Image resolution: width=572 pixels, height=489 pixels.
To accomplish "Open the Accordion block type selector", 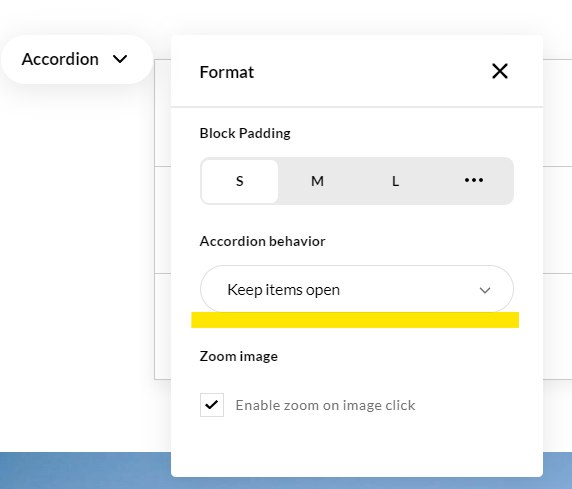I will pyautogui.click(x=77, y=59).
